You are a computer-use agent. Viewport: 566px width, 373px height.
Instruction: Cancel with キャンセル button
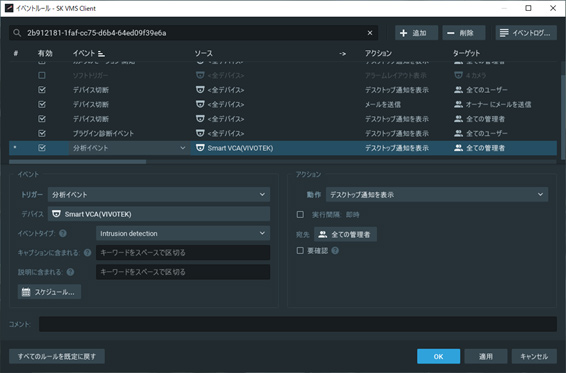pyautogui.click(x=534, y=356)
